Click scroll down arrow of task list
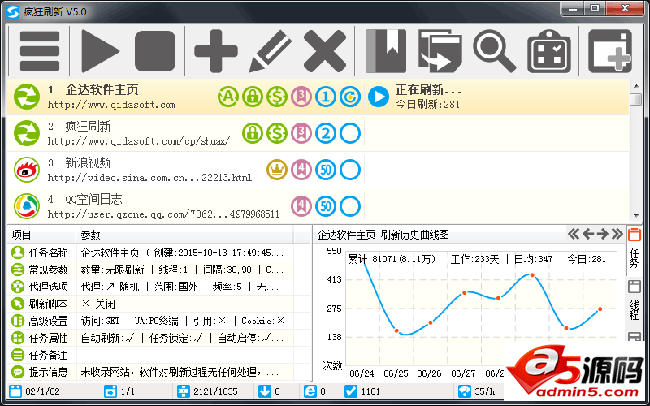650x406 pixels. coord(636,216)
